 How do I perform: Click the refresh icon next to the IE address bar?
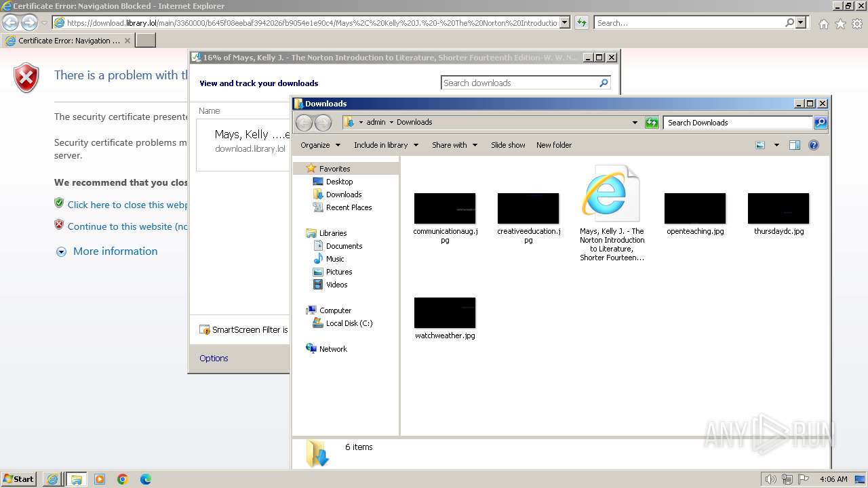tap(581, 22)
